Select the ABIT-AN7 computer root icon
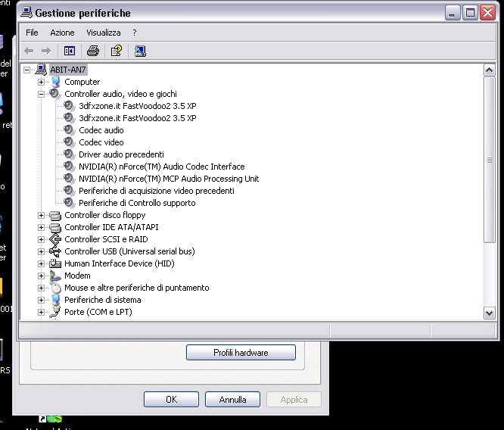This screenshot has width=504, height=430. click(41, 70)
